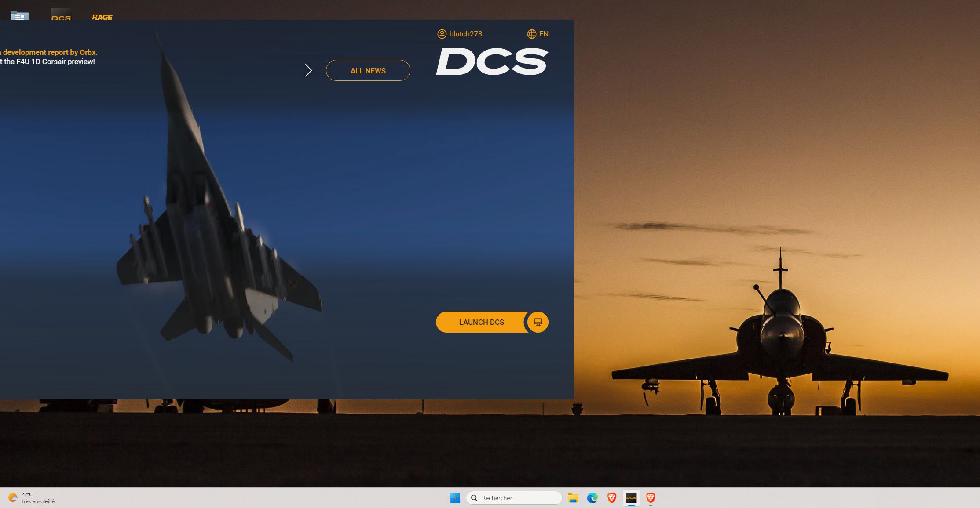The width and height of the screenshot is (980, 508).
Task: Open Microsoft Edge from the taskbar
Action: (x=592, y=498)
